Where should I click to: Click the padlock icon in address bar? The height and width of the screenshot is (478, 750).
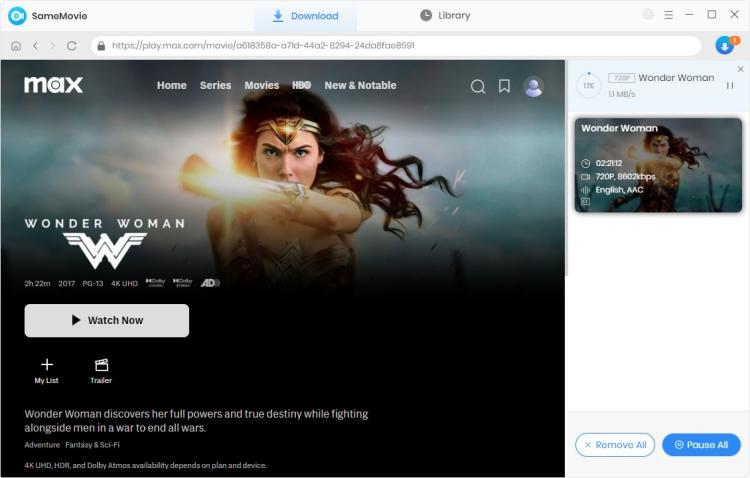(101, 46)
